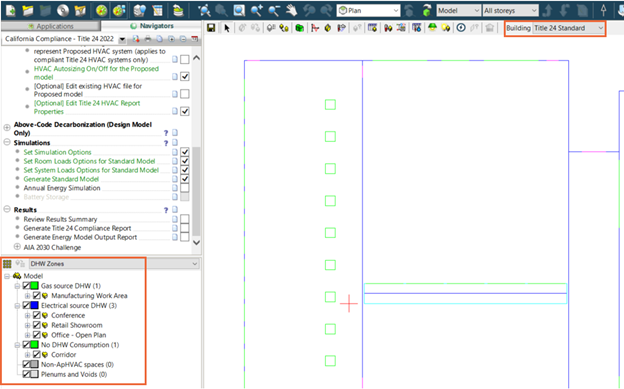624x389 pixels.
Task: Click help question mark beside Results
Action: pyautogui.click(x=166, y=210)
